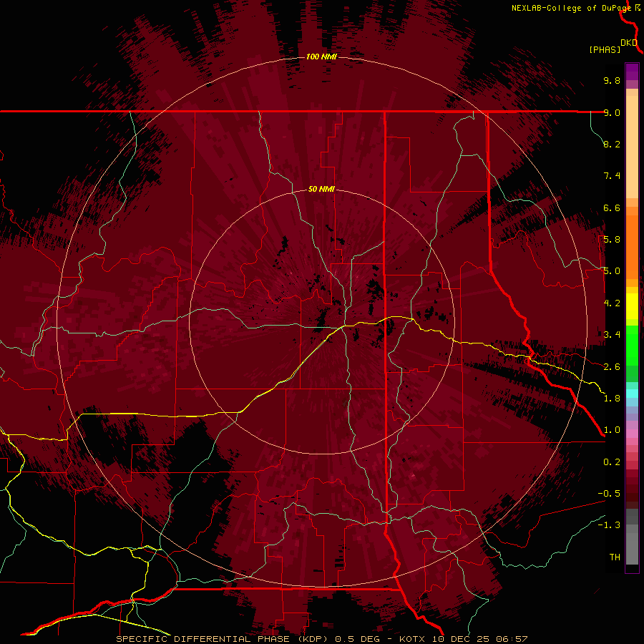Click the purple swatch atop the color bar
Screen dimensions: 644x644
(x=632, y=72)
